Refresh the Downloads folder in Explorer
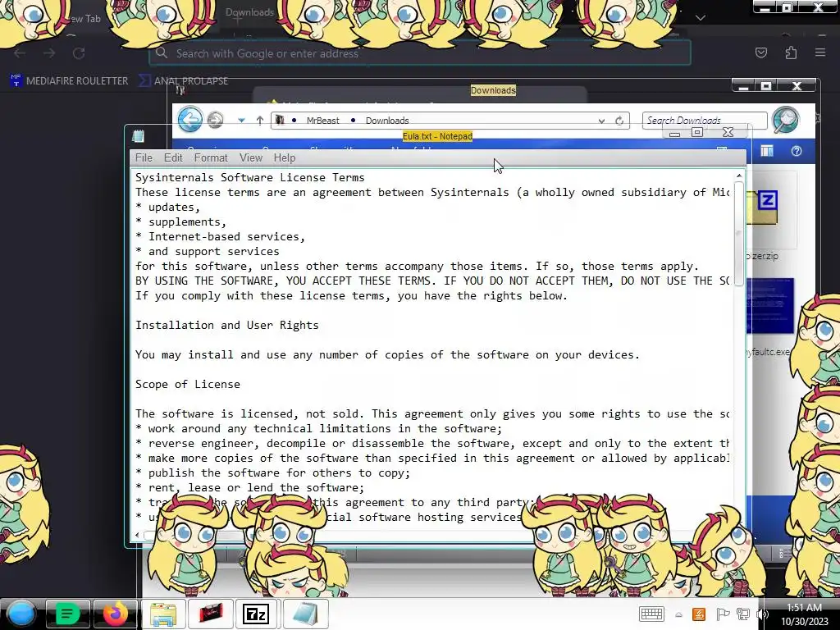 619,121
